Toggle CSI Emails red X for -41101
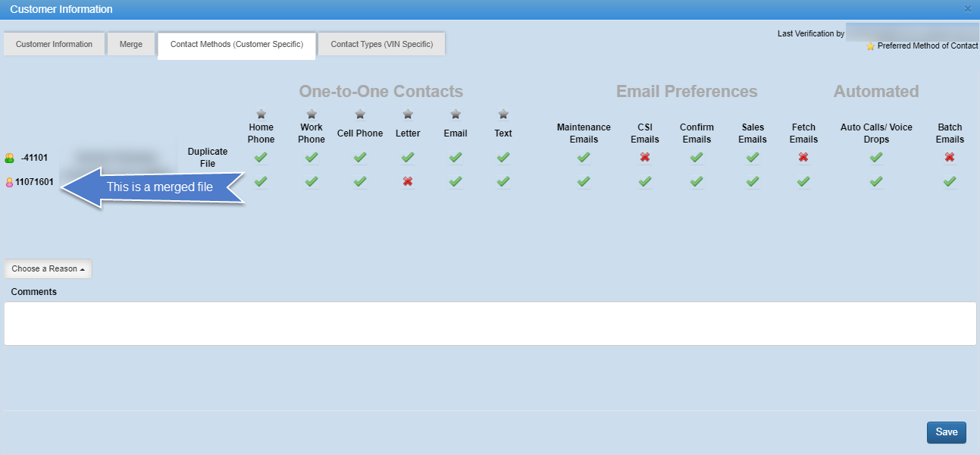 click(645, 157)
